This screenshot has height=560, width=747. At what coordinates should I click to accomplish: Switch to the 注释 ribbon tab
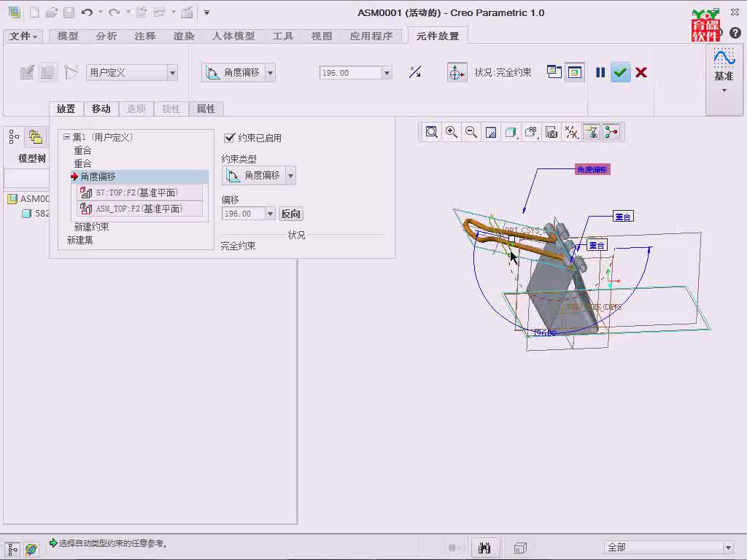pos(145,36)
